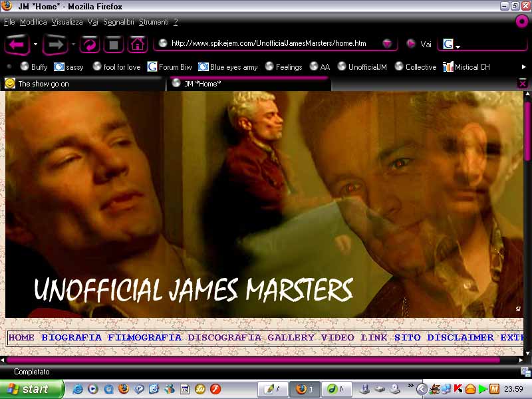
Task: Open the DISCOGRAFIA page link
Action: (x=224, y=338)
